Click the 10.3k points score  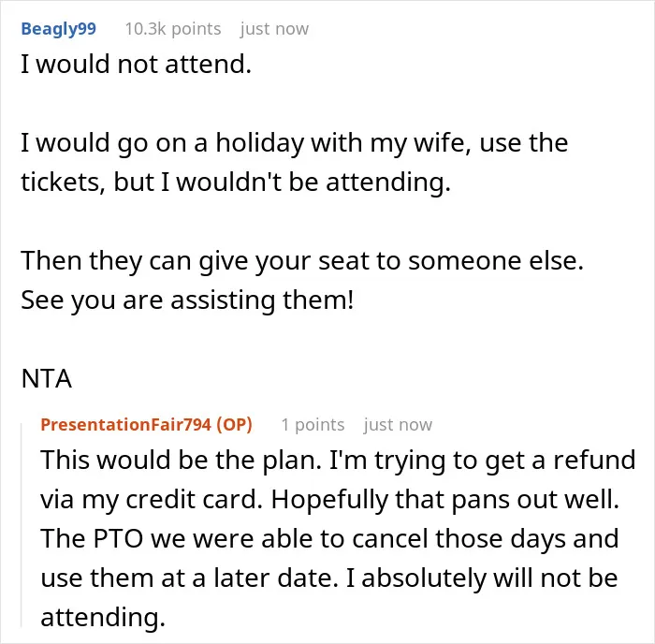173,29
